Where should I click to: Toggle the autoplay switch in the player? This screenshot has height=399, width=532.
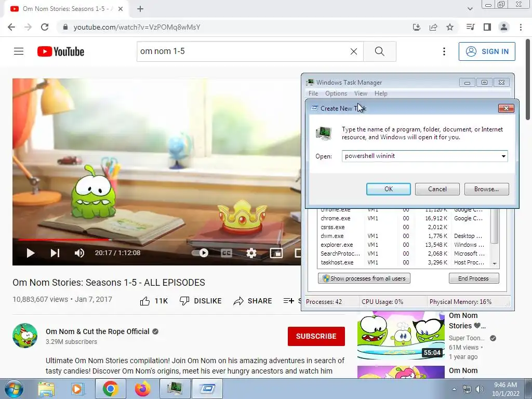coord(200,253)
